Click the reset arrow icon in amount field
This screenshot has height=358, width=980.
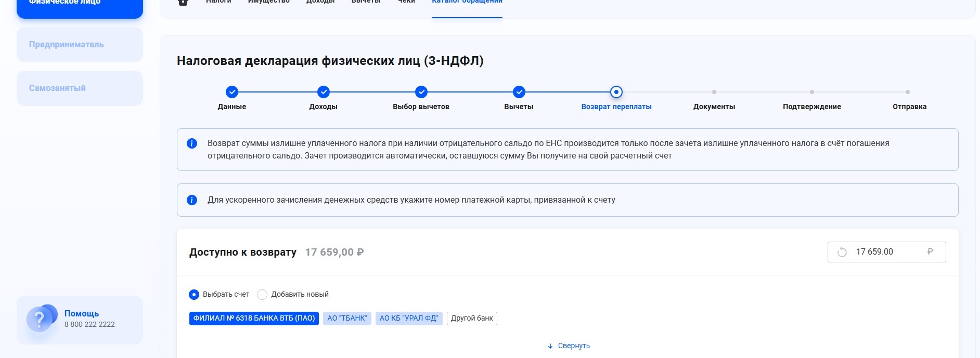click(x=842, y=252)
